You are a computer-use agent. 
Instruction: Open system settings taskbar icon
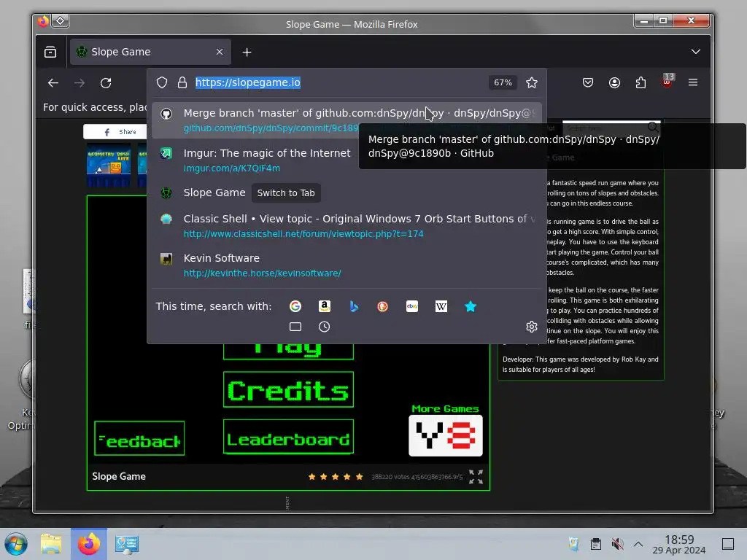[x=127, y=544]
